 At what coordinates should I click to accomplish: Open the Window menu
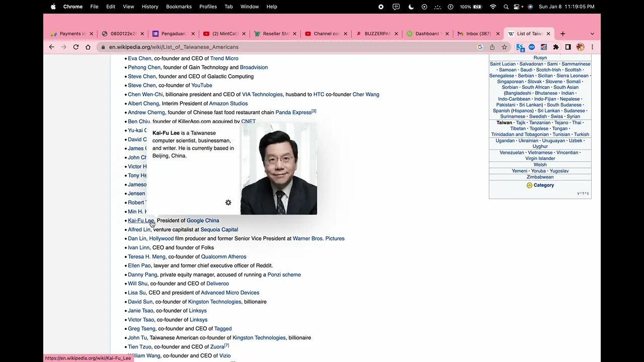[x=250, y=7]
